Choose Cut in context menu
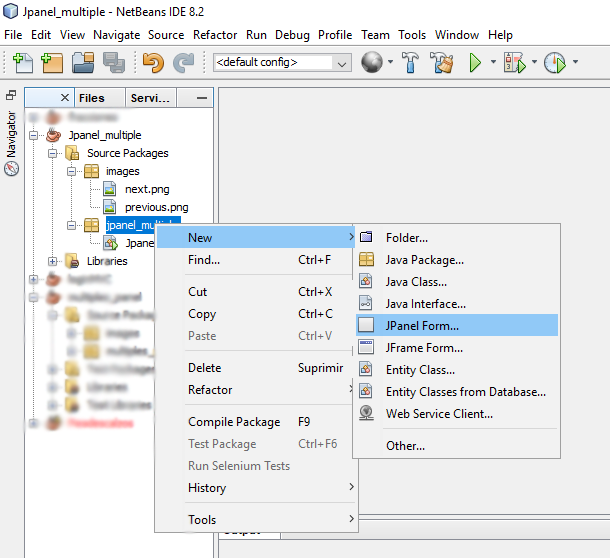 tap(256, 292)
